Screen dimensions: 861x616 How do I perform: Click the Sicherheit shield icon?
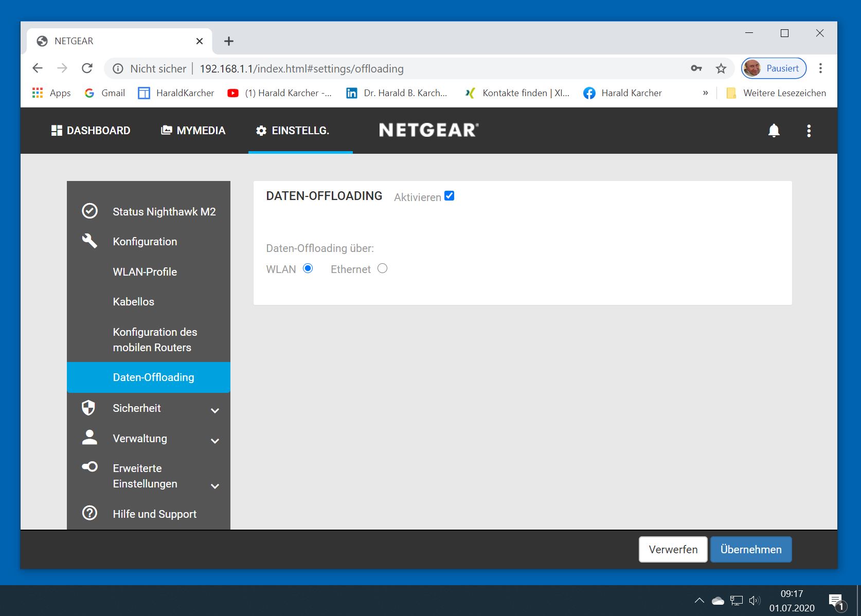coord(88,408)
